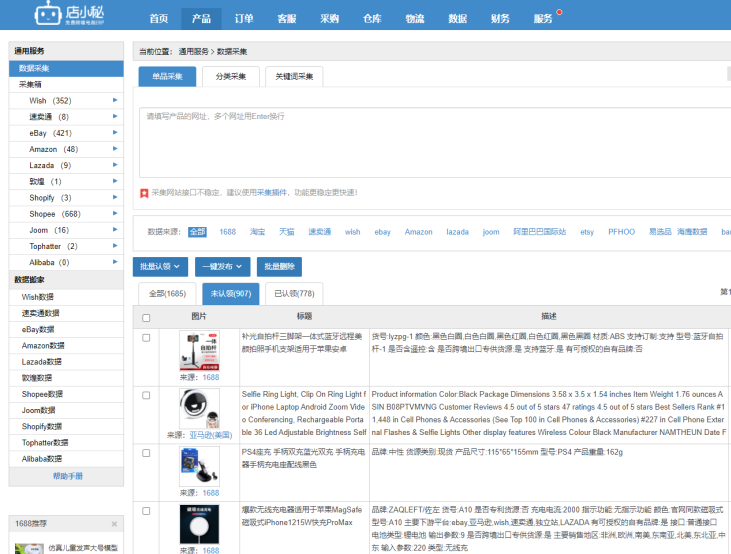
Task: Select the 全部 data source filter
Action: [197, 232]
